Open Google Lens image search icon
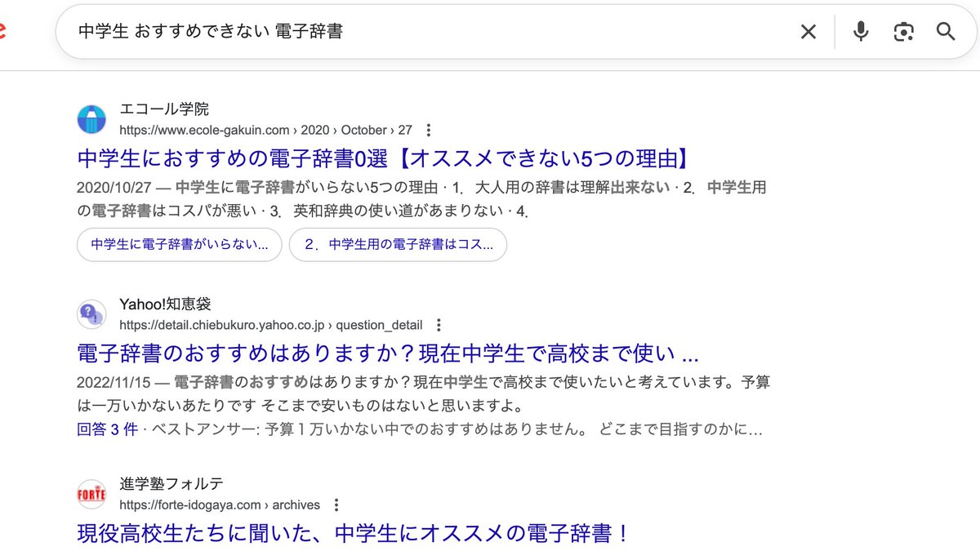This screenshot has width=980, height=551. pyautogui.click(x=903, y=32)
